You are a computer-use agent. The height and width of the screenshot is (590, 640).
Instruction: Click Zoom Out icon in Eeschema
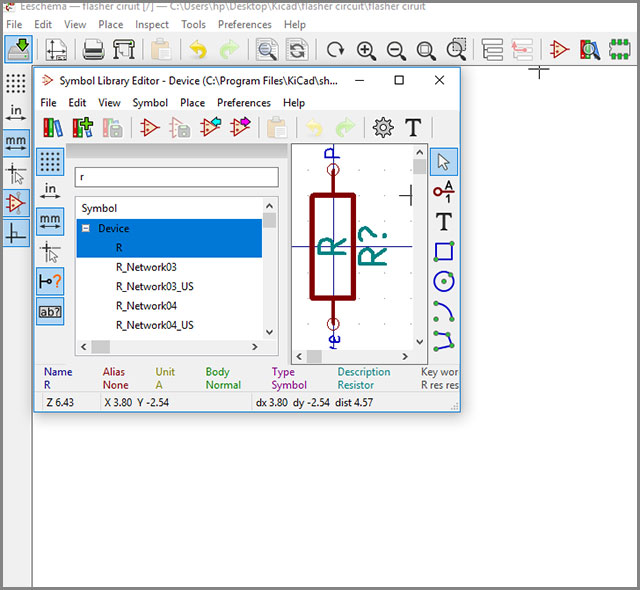[396, 50]
